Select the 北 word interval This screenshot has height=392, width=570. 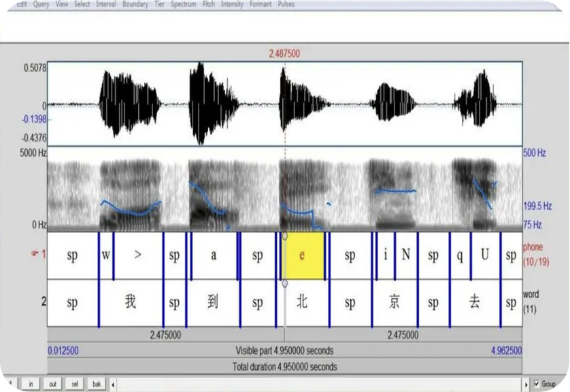click(303, 302)
